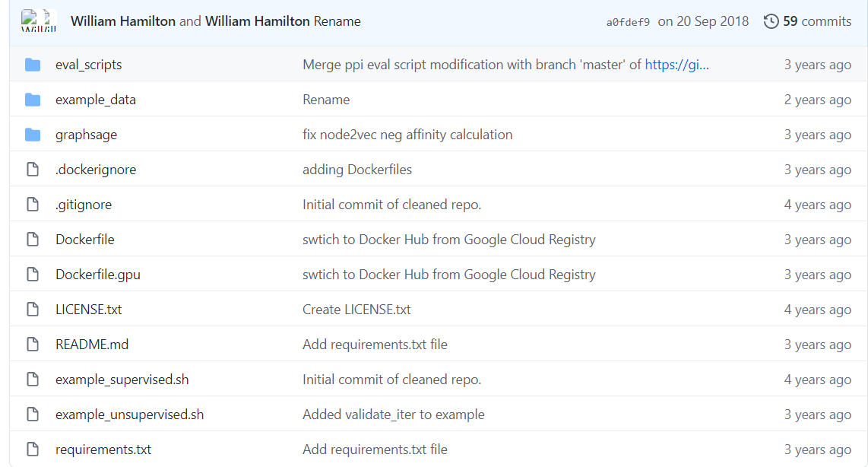This screenshot has height=467, width=868.
Task: Open the William Hamilton avatar thumbnail
Action: tap(30, 21)
